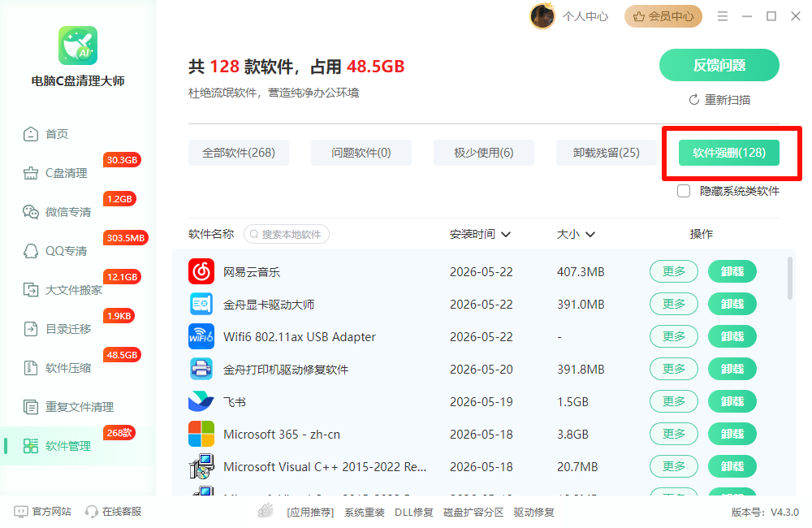Image resolution: width=812 pixels, height=528 pixels.
Task: Open the 首页 home icon in the sidebar
Action: click(31, 134)
